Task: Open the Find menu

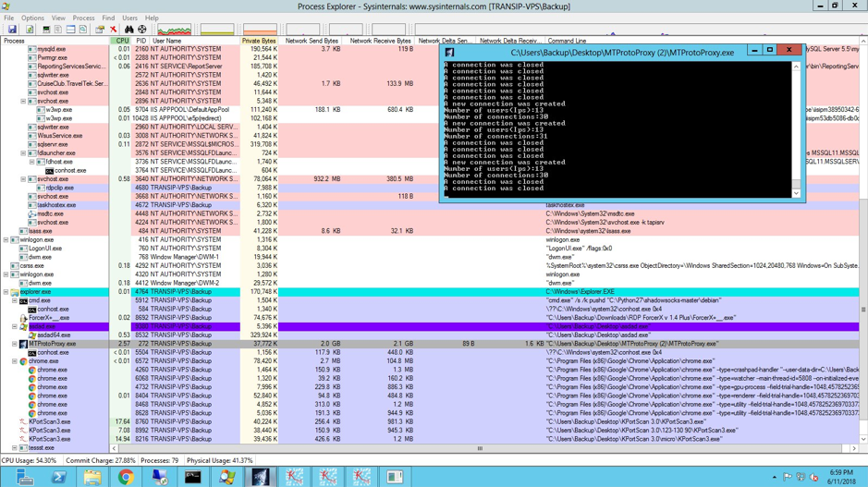Action: point(108,18)
